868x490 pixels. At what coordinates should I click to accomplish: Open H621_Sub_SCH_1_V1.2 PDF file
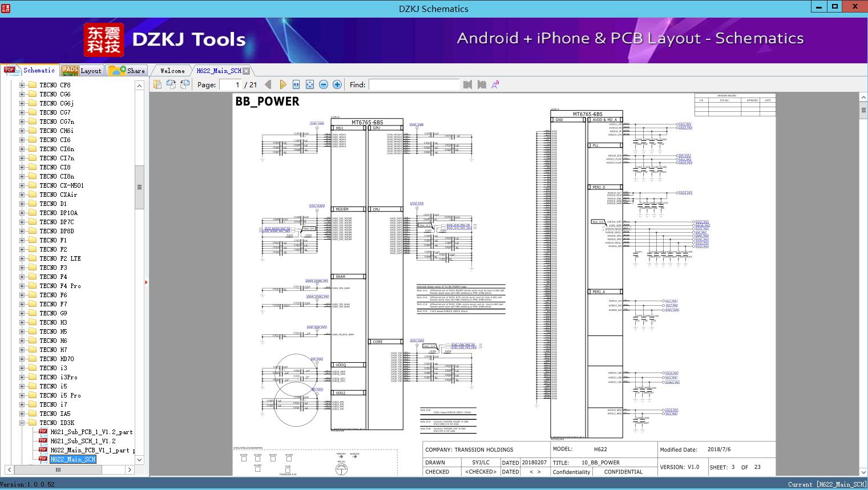click(83, 441)
